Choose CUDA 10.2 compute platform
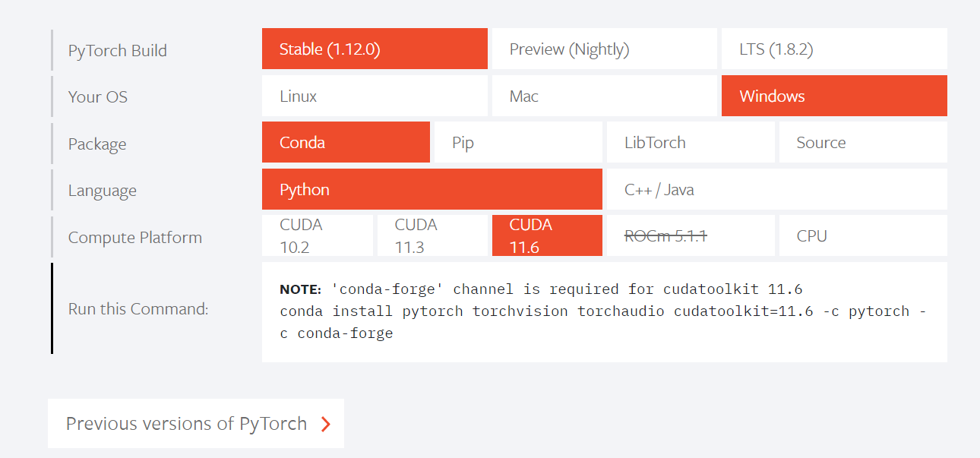The height and width of the screenshot is (458, 980). pos(317,236)
